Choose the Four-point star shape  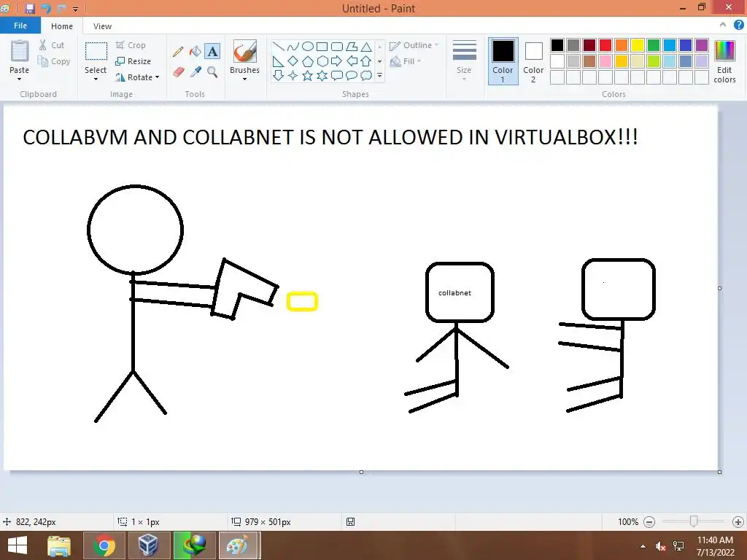click(293, 75)
